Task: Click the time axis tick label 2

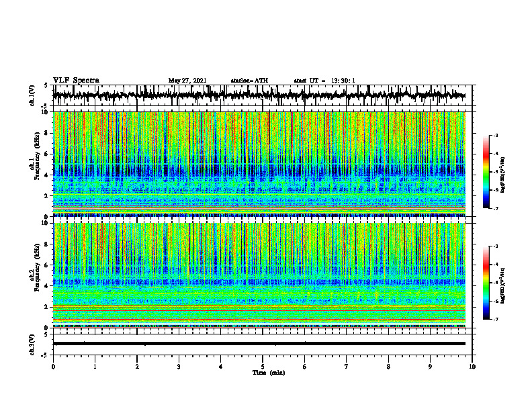Action: coord(137,367)
